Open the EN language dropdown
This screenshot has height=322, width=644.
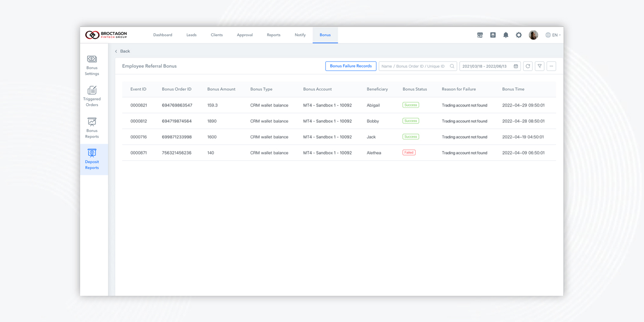coord(553,35)
